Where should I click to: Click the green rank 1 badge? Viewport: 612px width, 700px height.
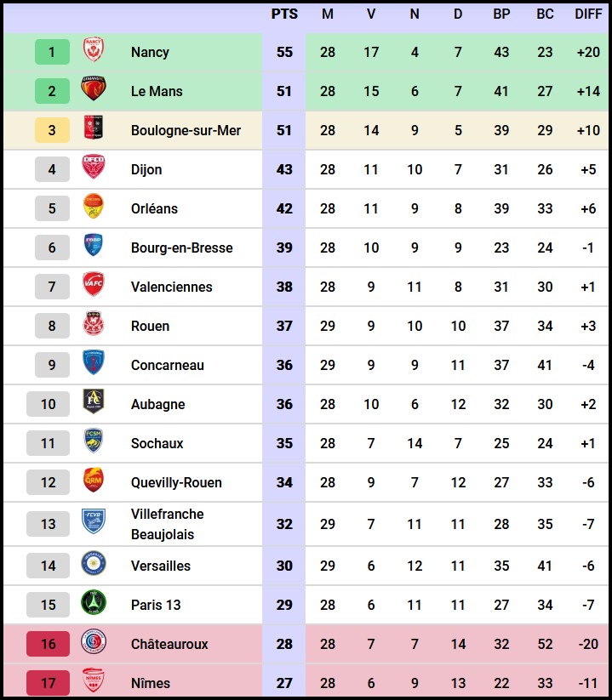[x=52, y=52]
